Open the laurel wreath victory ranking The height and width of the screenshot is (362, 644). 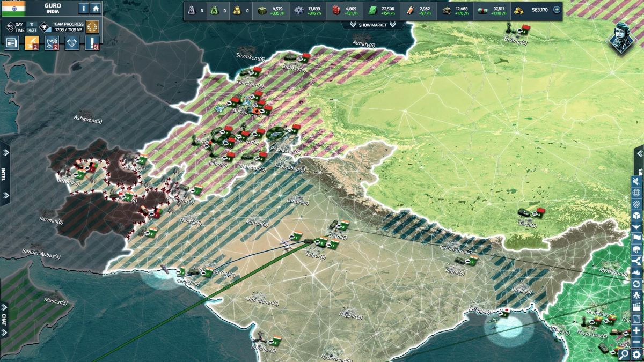[92, 27]
